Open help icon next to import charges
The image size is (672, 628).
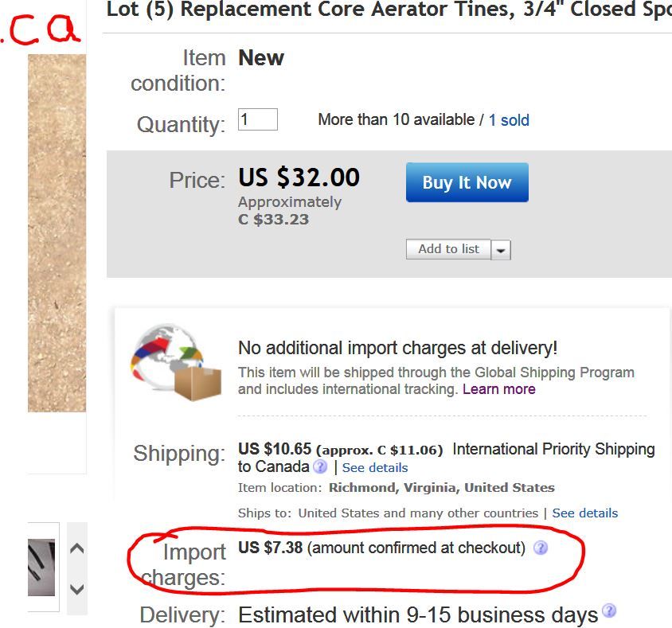tap(541, 548)
